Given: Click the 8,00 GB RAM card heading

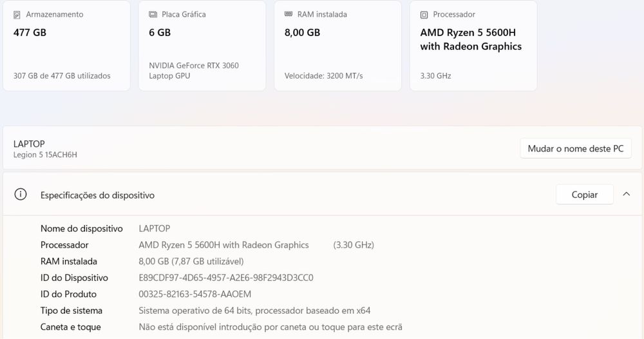Looking at the screenshot, I should tap(302, 32).
